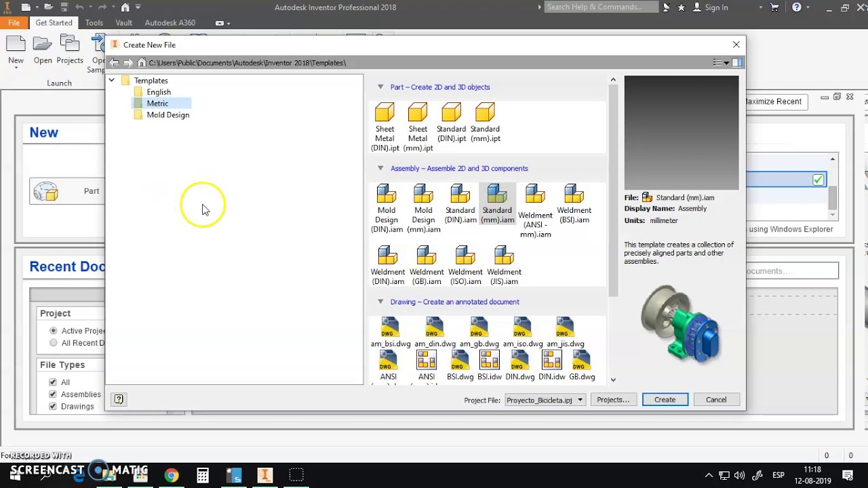868x488 pixels.
Task: Click the Cancel button
Action: click(716, 400)
